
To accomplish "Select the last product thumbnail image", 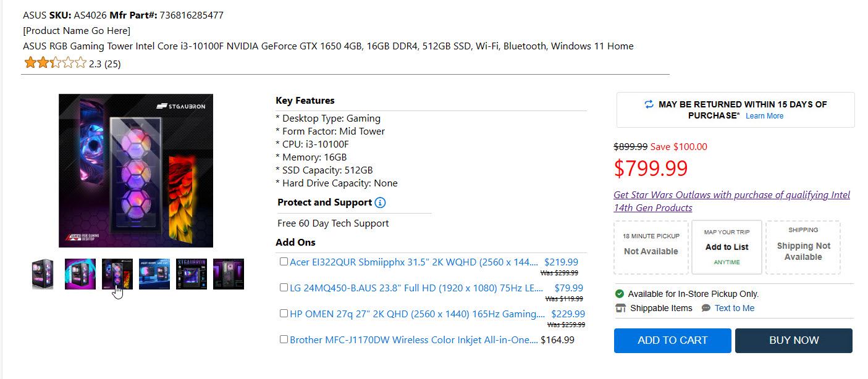I will tap(229, 274).
